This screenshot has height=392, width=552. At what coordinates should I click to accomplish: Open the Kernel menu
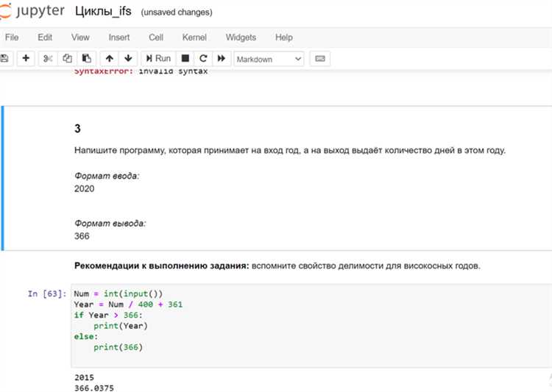(194, 38)
